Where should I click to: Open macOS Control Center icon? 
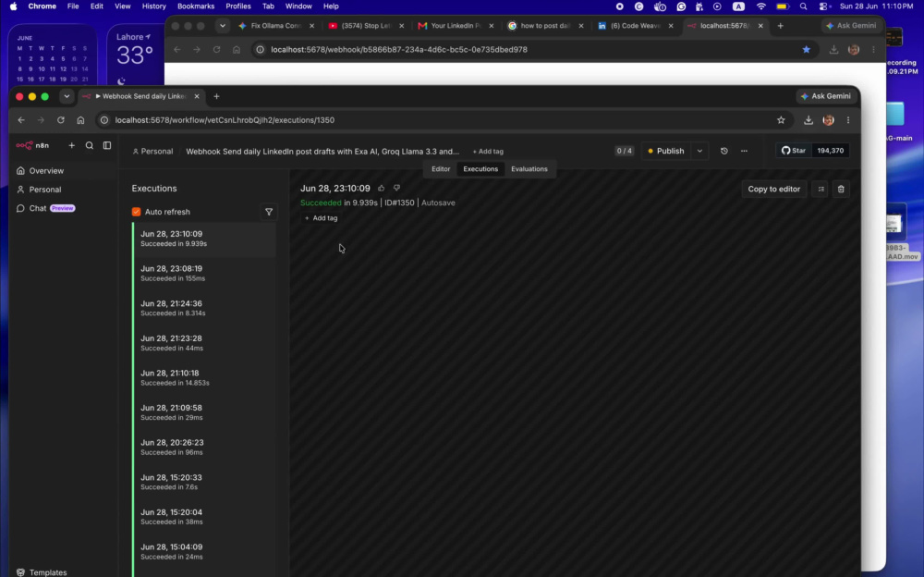(824, 6)
